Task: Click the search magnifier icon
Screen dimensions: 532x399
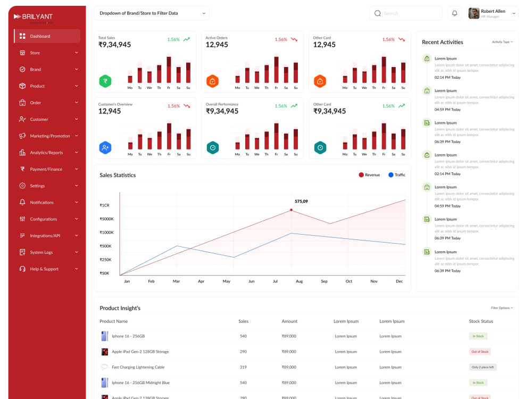Action: click(378, 13)
